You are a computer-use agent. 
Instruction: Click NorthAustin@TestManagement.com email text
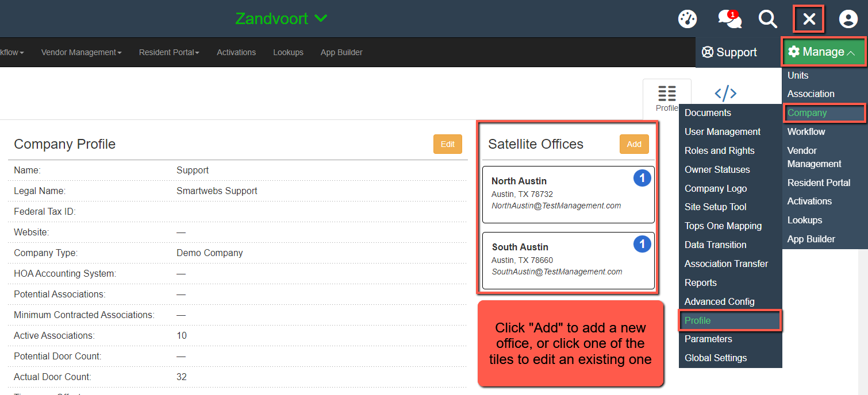click(556, 206)
